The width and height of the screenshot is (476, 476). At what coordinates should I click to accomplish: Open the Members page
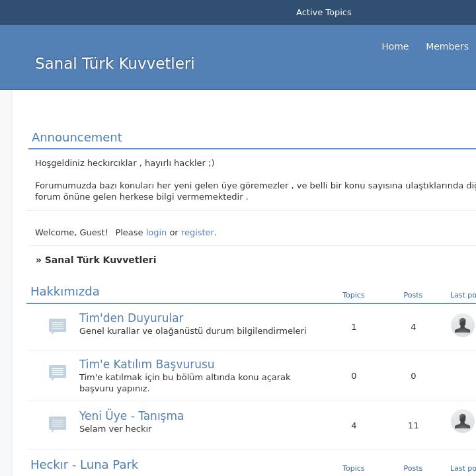click(447, 46)
